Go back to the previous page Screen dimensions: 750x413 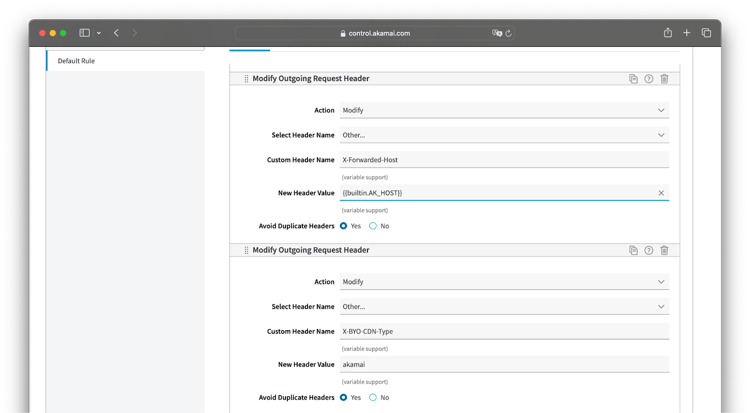[x=116, y=33]
